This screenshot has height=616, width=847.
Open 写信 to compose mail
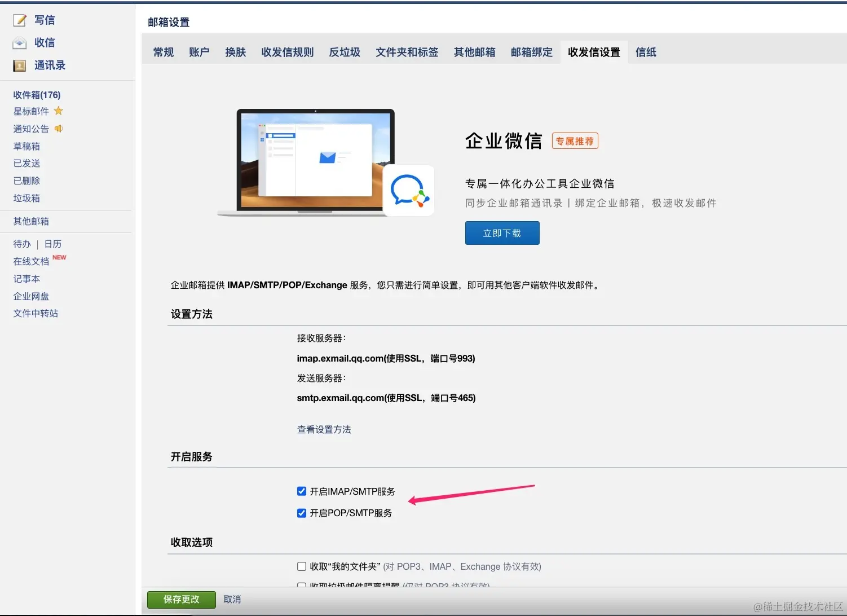coord(45,20)
